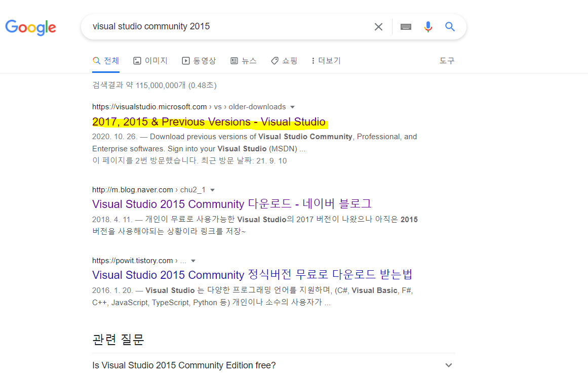
Task: Expand Is Visual Studio 2015 Community Edition free?
Action: click(x=273, y=365)
